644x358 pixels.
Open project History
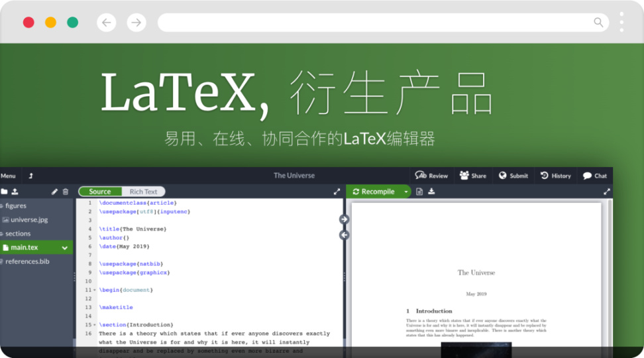(x=556, y=176)
